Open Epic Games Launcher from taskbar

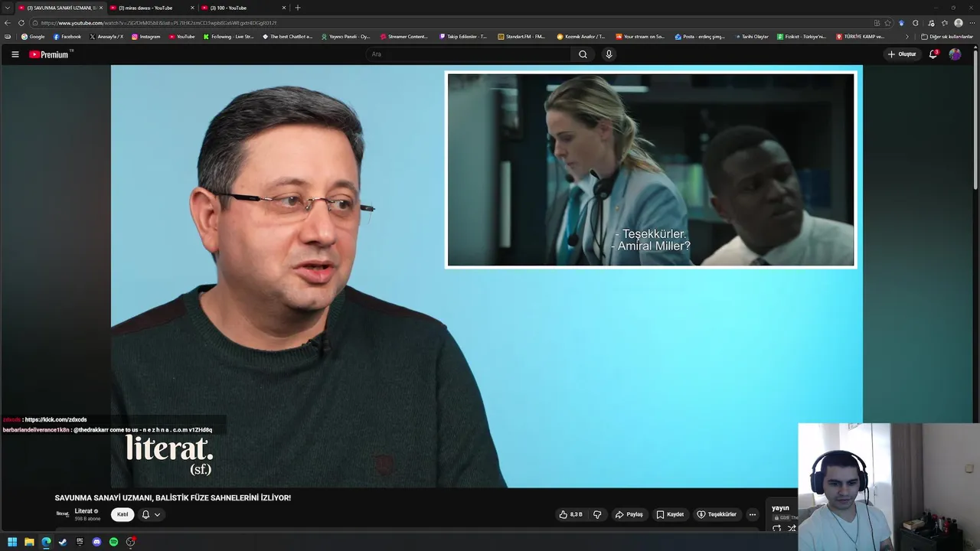(x=80, y=542)
